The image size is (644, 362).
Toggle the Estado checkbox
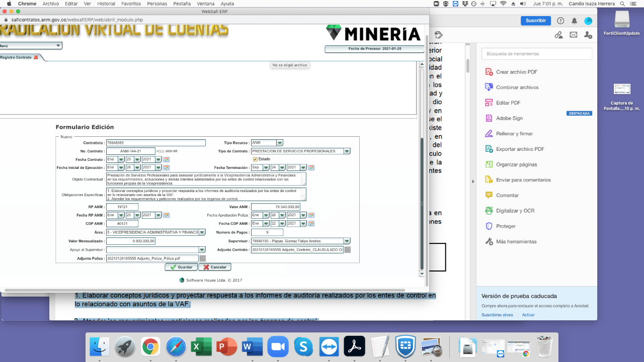(255, 159)
